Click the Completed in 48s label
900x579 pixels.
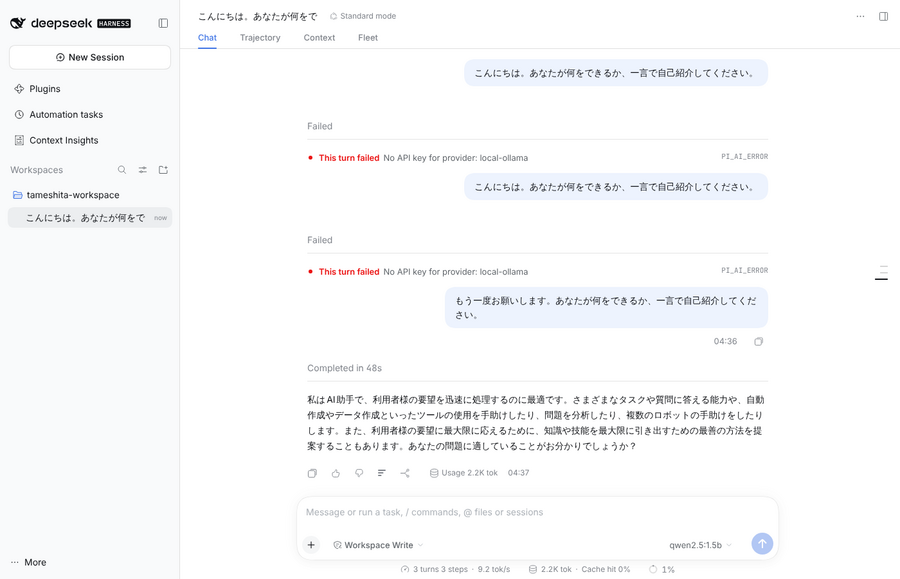(344, 368)
